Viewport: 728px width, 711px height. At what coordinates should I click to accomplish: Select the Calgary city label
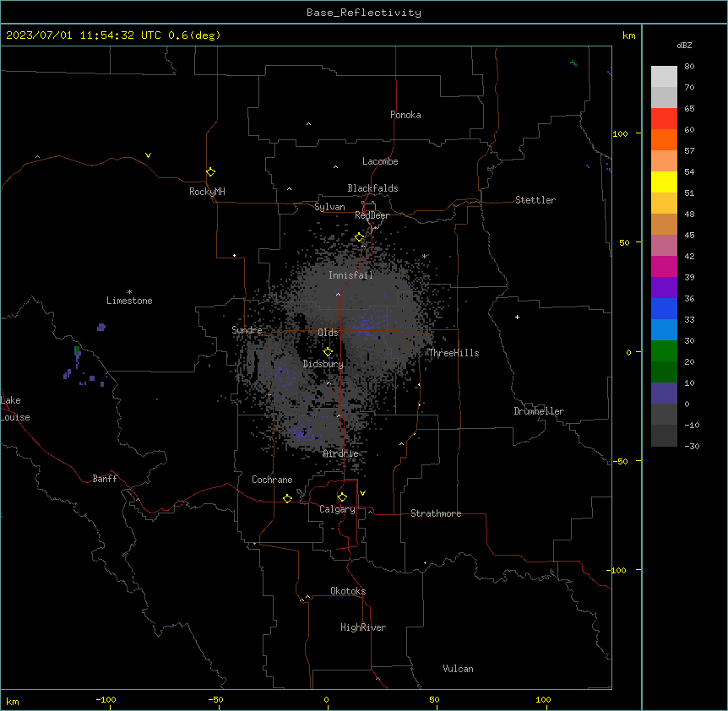coord(337,509)
